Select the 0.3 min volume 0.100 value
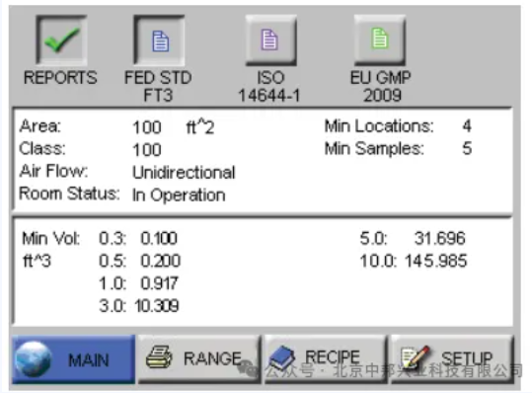 click(x=159, y=238)
